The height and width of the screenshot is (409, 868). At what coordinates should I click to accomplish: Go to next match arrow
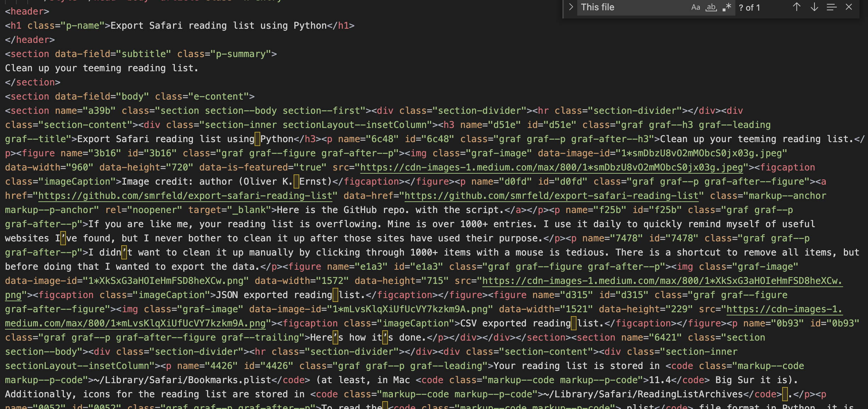814,7
